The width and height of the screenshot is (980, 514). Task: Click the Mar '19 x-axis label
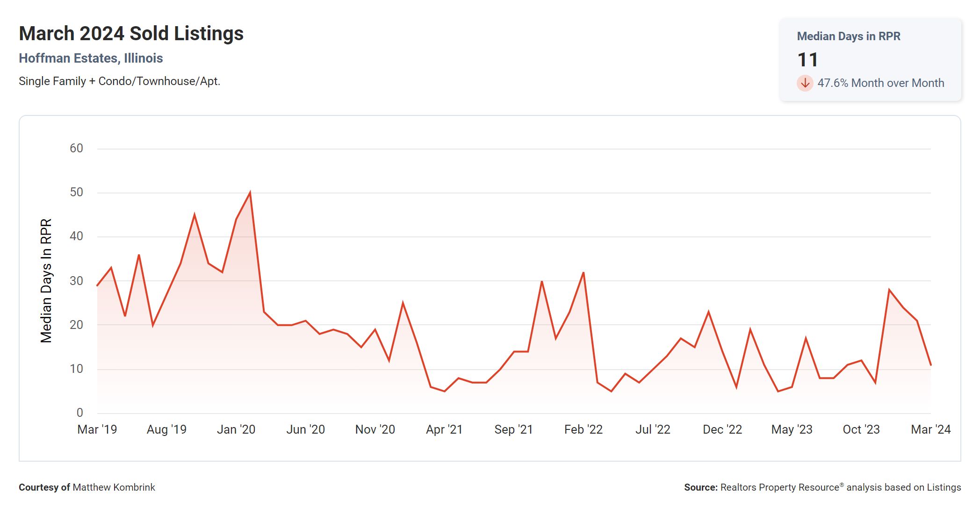point(97,429)
